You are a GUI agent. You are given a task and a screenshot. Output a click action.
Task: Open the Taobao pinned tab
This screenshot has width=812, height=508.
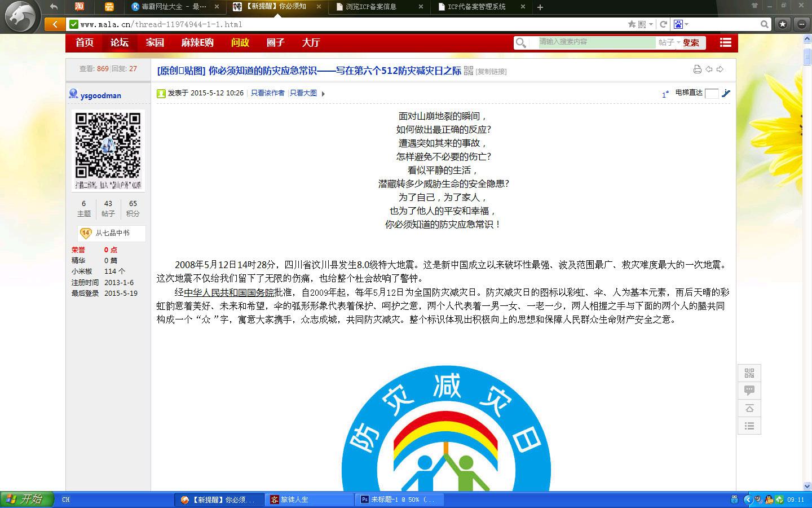coord(80,7)
